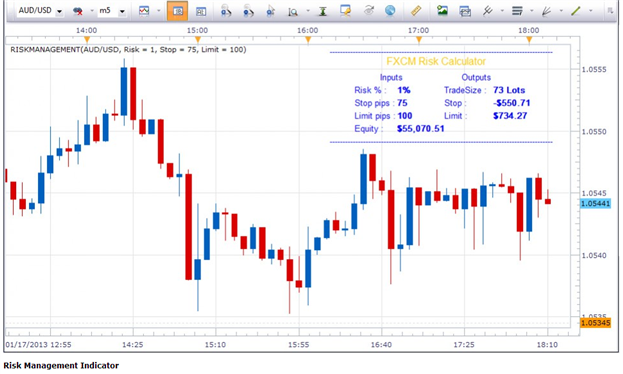Click the globe icon in toolbar

click(390, 11)
